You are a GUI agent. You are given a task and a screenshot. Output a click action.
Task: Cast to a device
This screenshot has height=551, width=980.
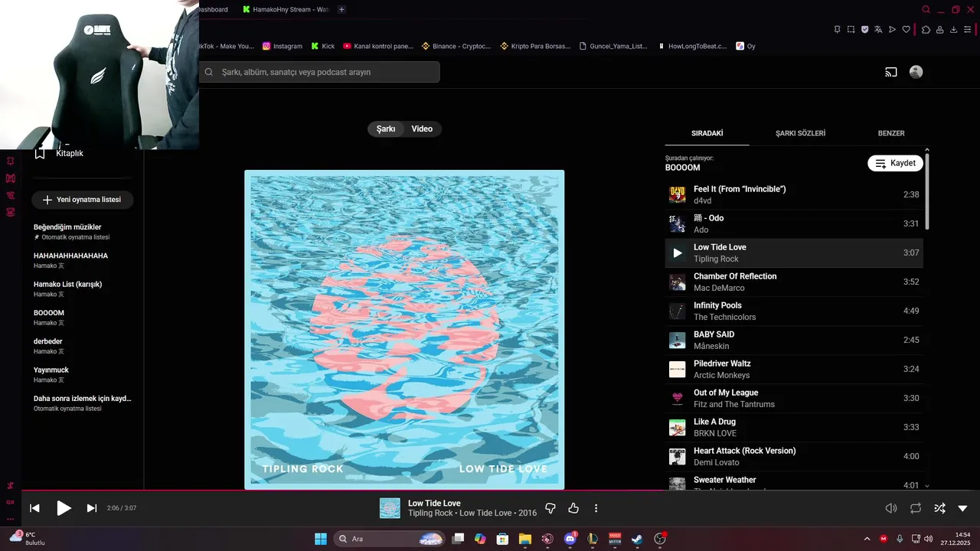(891, 72)
